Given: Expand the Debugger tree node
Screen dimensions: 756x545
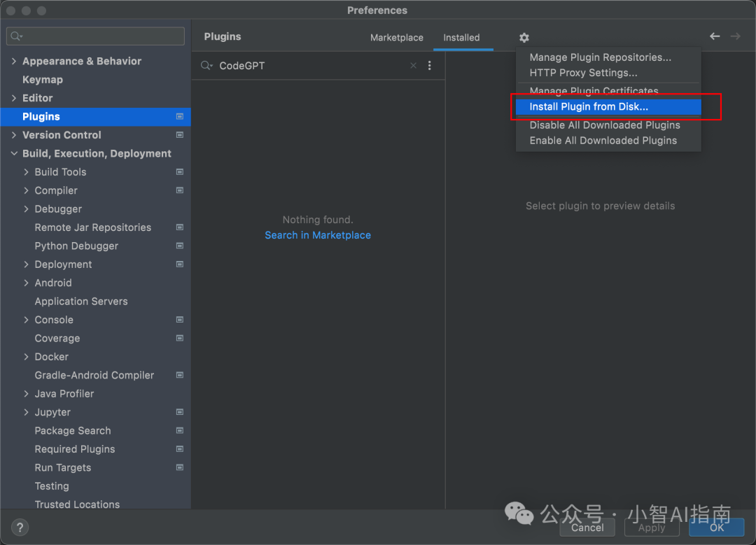Looking at the screenshot, I should [27, 209].
